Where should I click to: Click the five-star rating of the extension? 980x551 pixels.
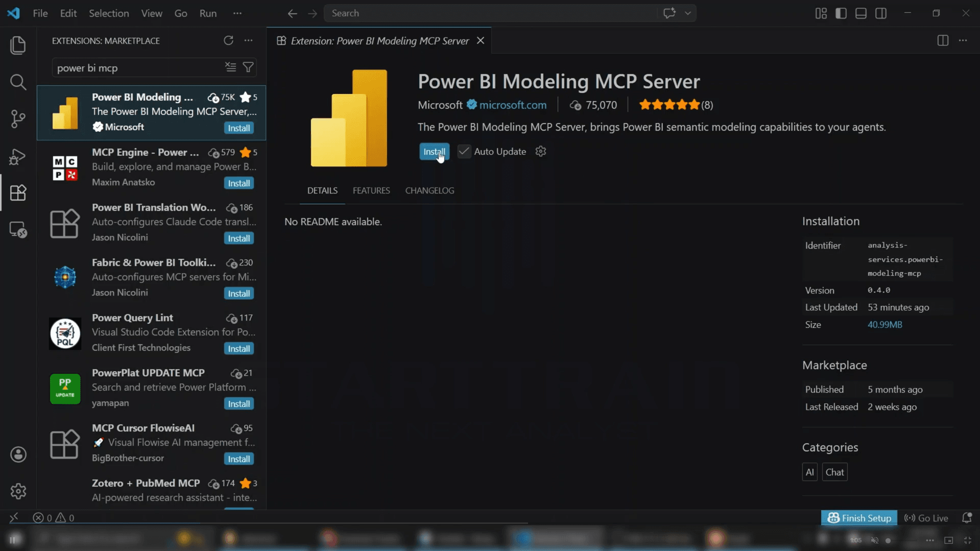pyautogui.click(x=669, y=105)
